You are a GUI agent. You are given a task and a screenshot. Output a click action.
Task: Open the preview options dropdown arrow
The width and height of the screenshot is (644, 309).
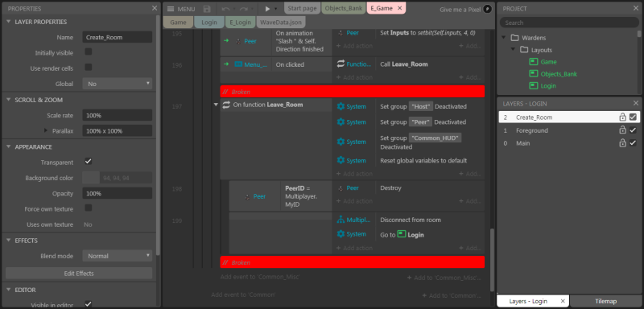(x=276, y=9)
